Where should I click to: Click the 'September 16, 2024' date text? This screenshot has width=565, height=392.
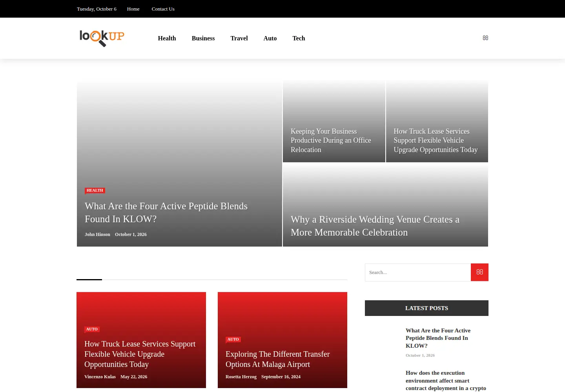tap(281, 377)
